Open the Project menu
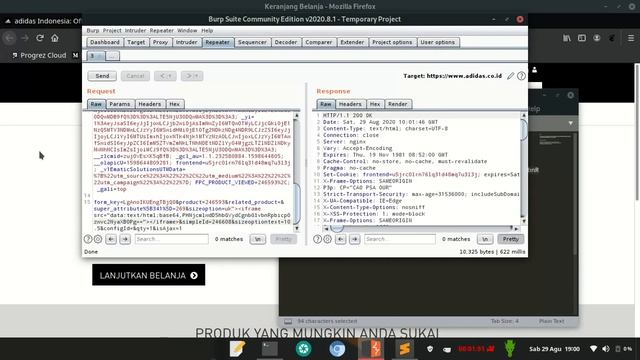 [x=112, y=31]
